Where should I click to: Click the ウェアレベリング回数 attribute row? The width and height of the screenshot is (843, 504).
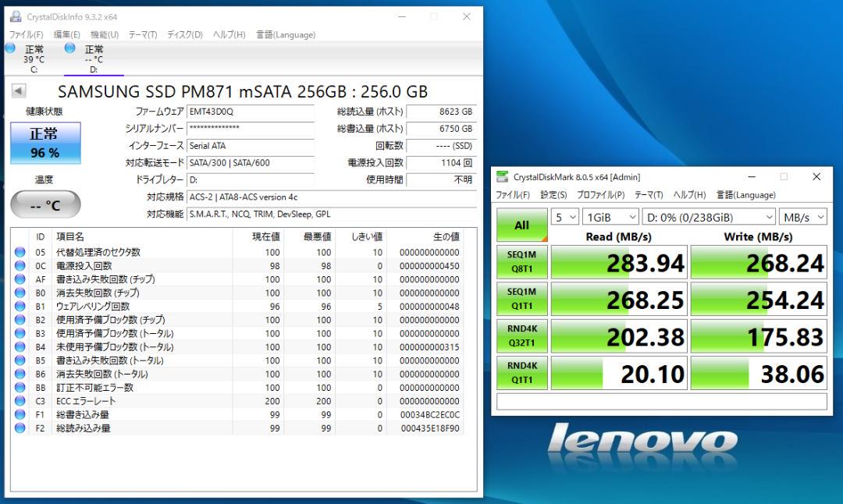(x=237, y=307)
